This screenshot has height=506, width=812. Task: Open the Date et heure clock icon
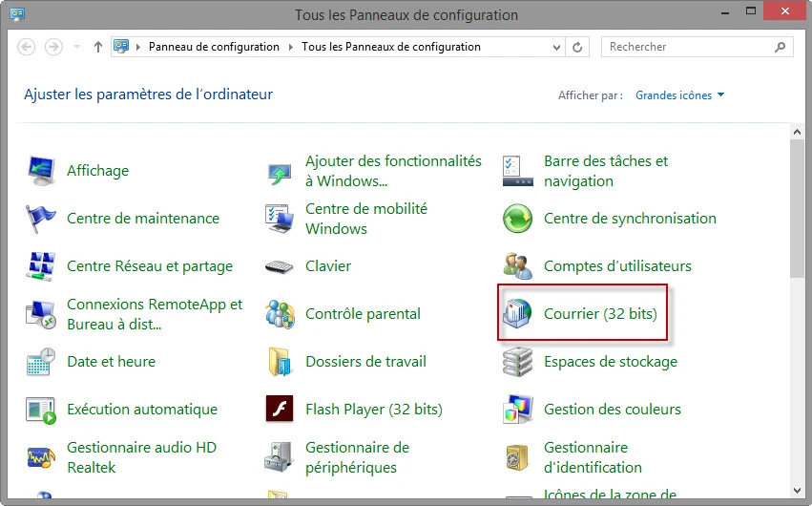pyautogui.click(x=41, y=362)
